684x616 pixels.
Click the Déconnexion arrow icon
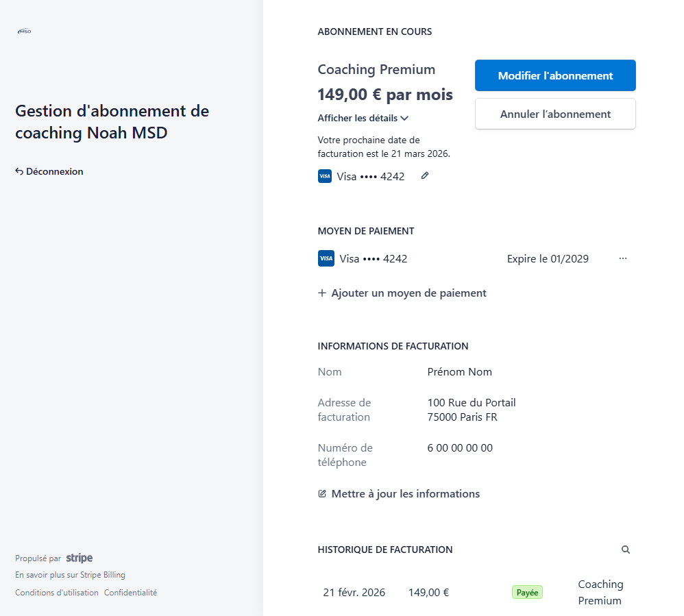pos(19,172)
